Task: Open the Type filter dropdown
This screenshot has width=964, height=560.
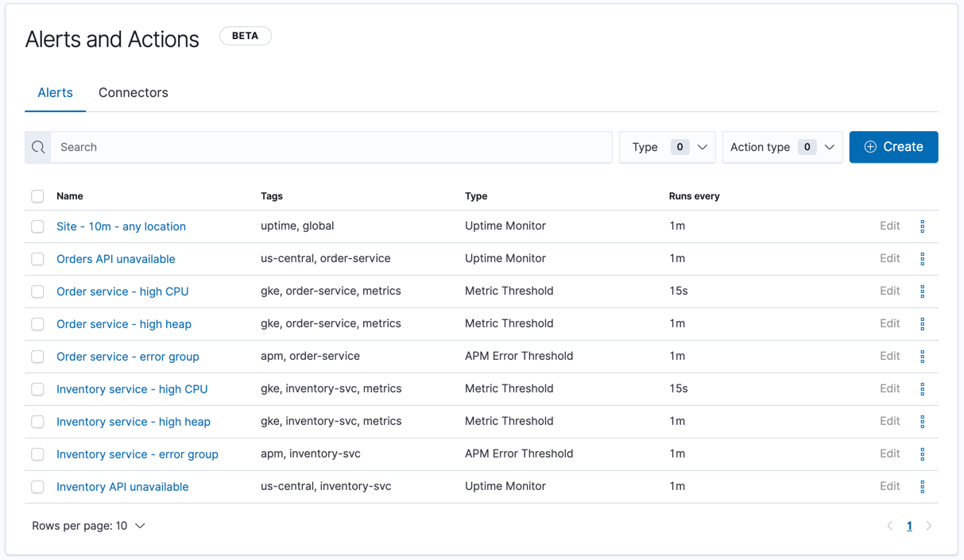Action: point(667,147)
